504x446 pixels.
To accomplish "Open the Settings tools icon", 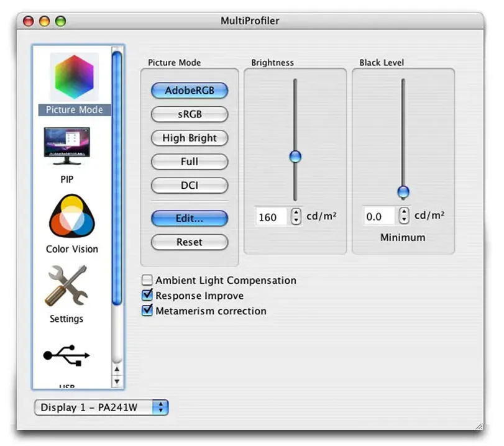I will coord(67,285).
